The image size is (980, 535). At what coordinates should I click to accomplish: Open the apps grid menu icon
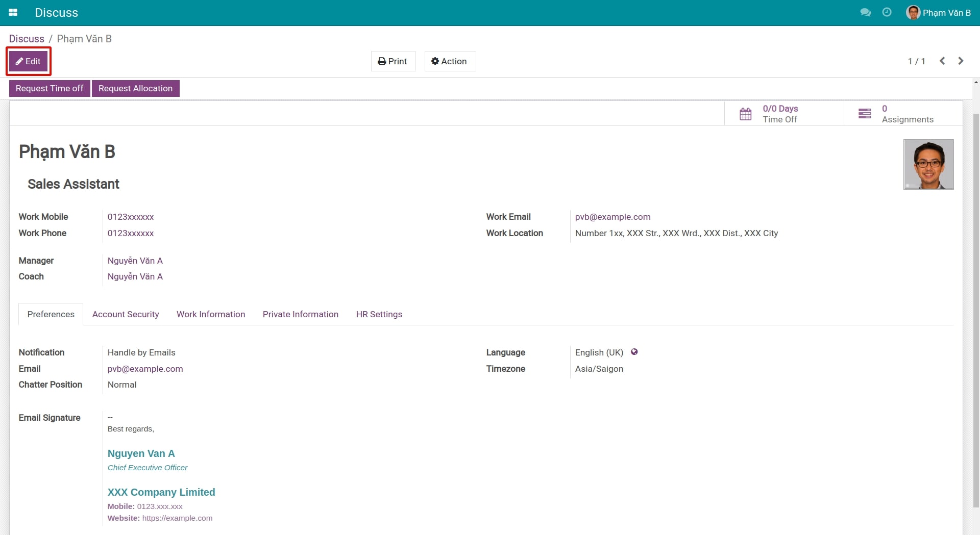(13, 13)
